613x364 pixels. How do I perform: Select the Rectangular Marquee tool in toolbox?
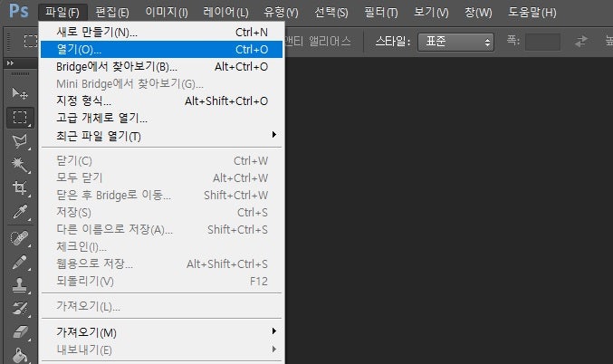(x=20, y=118)
